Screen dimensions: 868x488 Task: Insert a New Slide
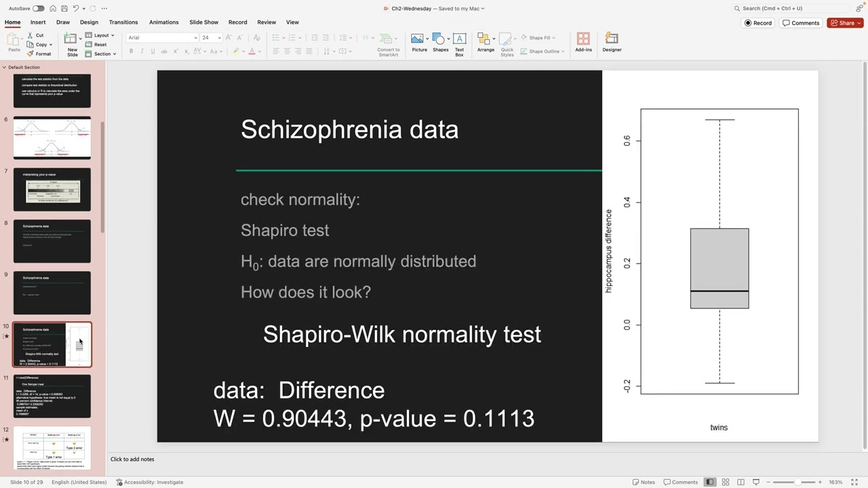pyautogui.click(x=72, y=45)
